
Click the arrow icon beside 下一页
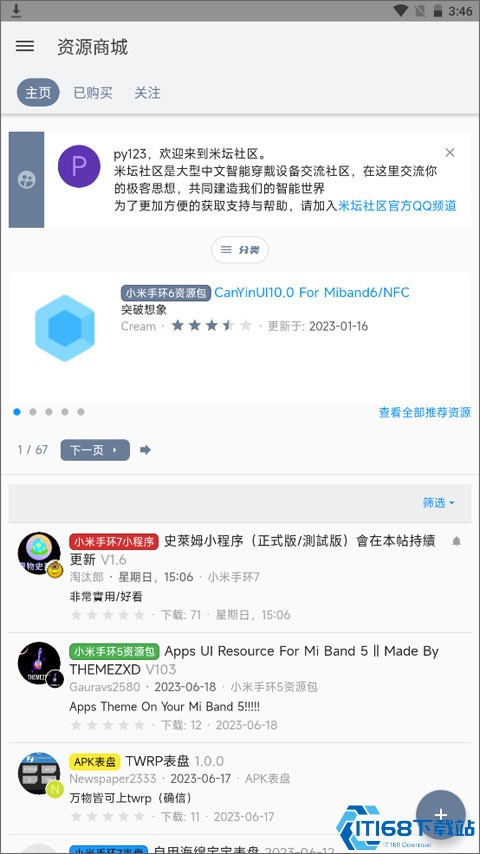point(145,450)
